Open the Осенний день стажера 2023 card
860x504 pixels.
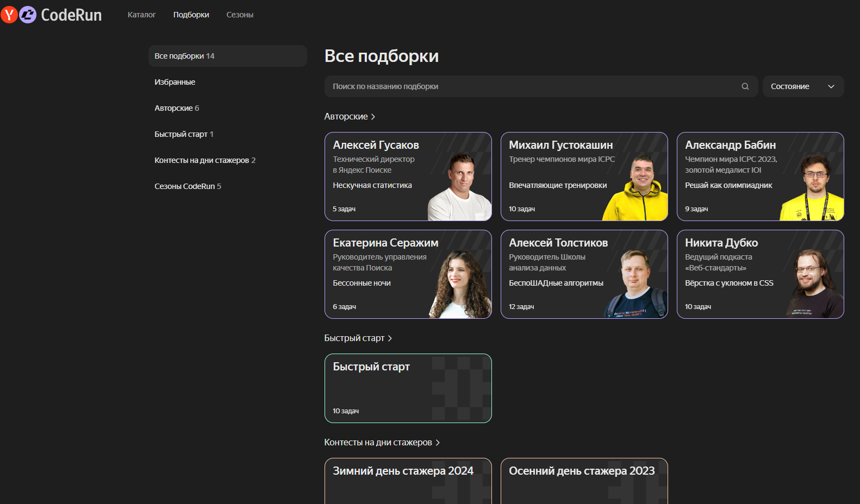tap(584, 481)
